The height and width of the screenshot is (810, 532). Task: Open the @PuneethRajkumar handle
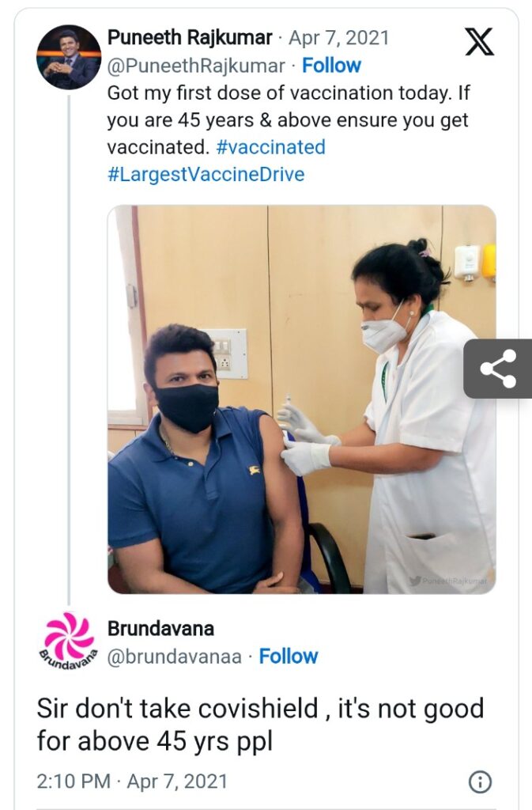coord(196,66)
